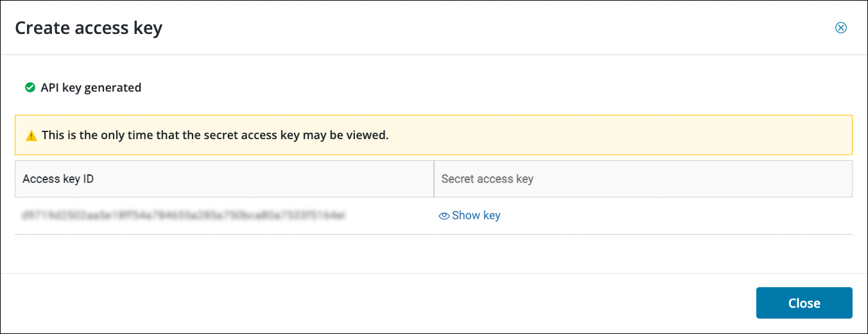This screenshot has width=868, height=334.
Task: Select the Access key ID column header
Action: point(225,179)
